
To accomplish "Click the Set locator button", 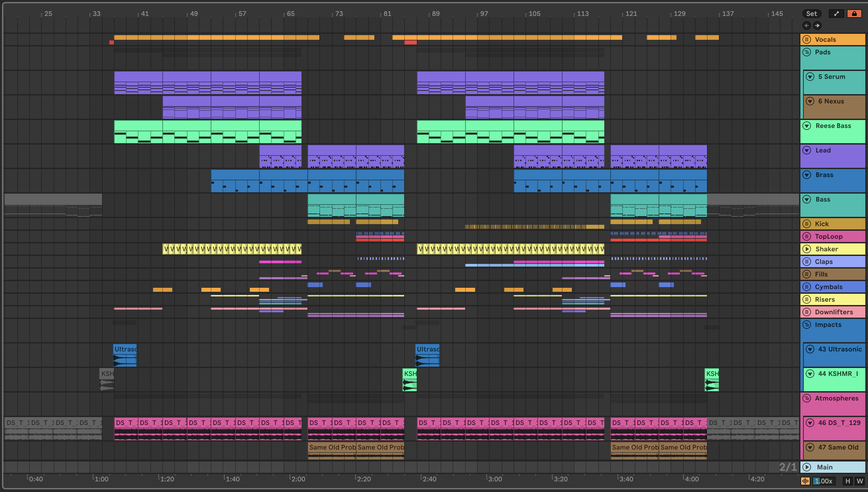I will pyautogui.click(x=811, y=14).
